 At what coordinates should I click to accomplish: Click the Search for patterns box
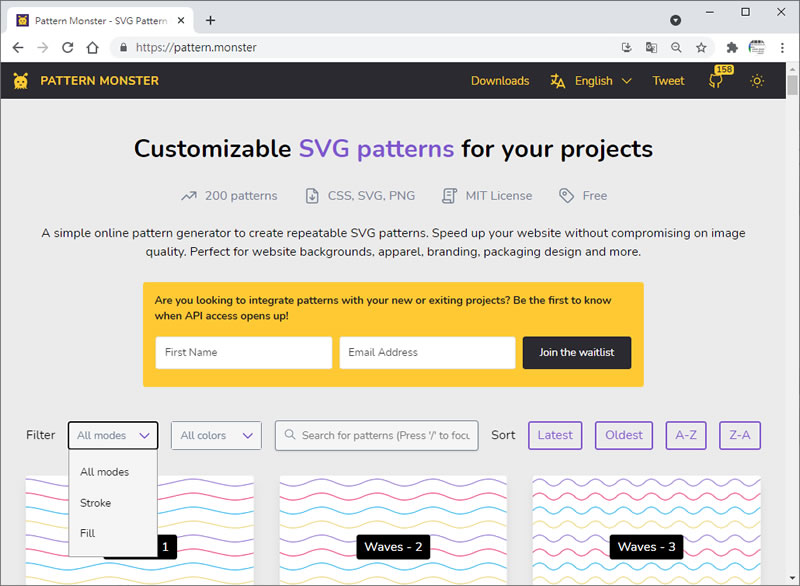(377, 435)
